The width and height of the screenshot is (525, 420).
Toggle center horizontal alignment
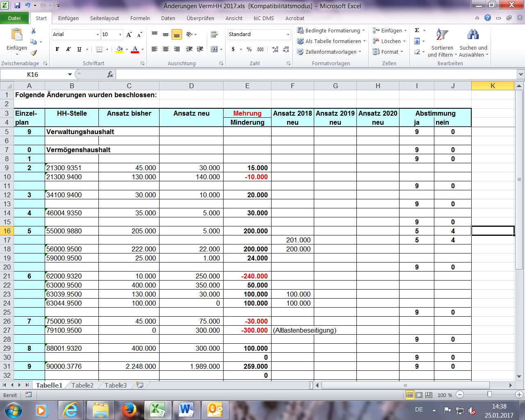[166, 49]
